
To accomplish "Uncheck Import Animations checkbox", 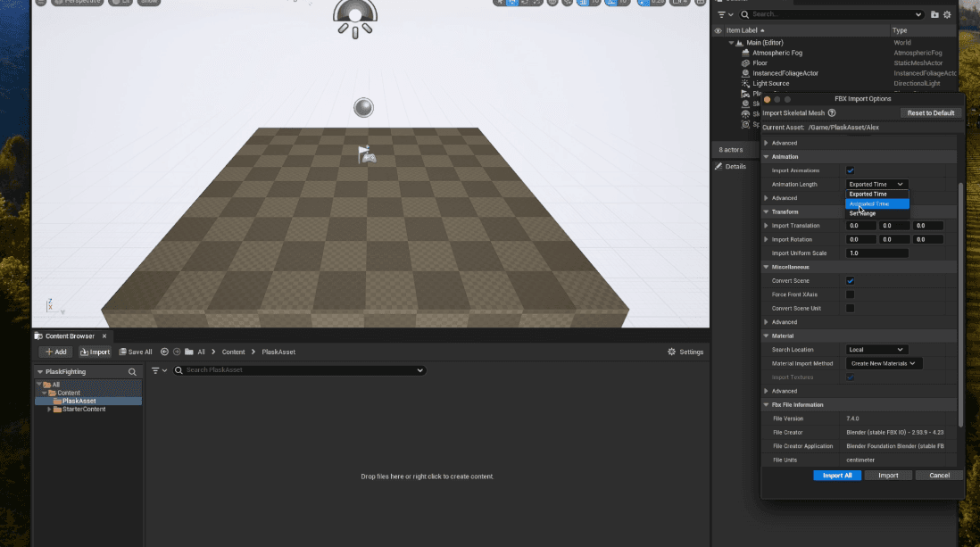I will (850, 170).
